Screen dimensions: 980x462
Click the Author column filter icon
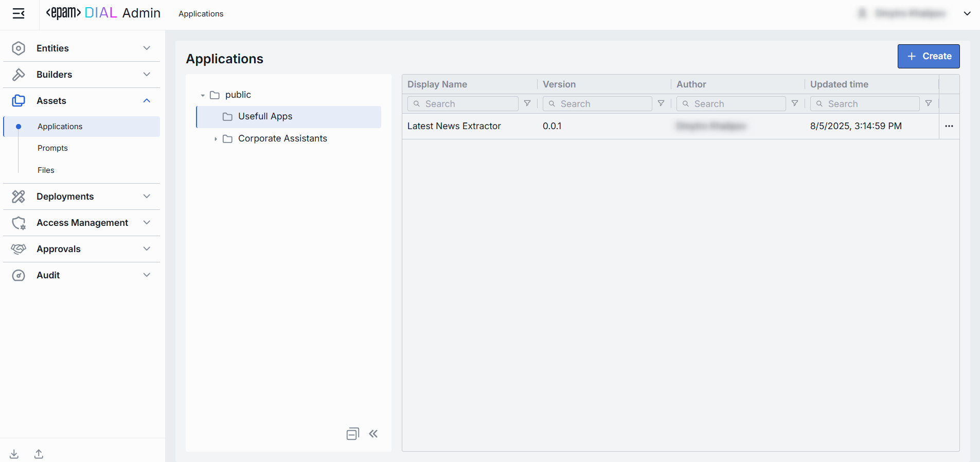[795, 103]
